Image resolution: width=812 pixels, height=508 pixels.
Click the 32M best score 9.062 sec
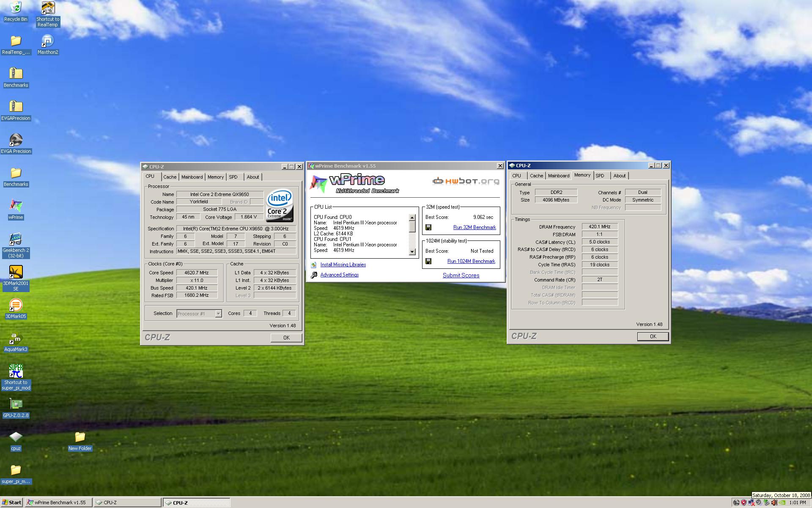click(x=483, y=217)
